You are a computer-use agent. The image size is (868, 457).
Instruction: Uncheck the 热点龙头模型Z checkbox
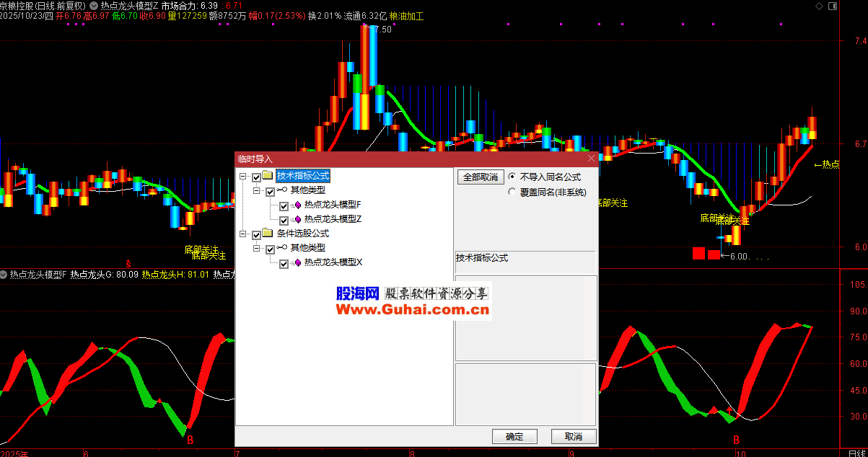pos(284,220)
